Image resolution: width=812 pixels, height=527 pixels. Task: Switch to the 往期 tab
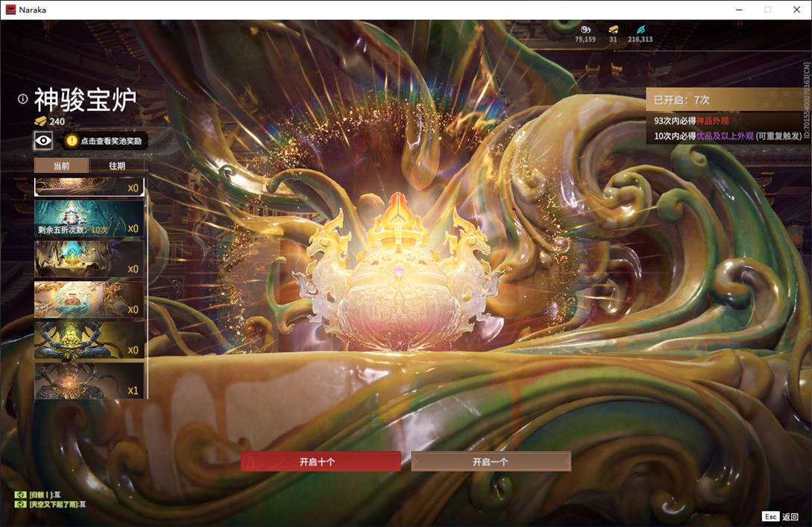tap(117, 165)
